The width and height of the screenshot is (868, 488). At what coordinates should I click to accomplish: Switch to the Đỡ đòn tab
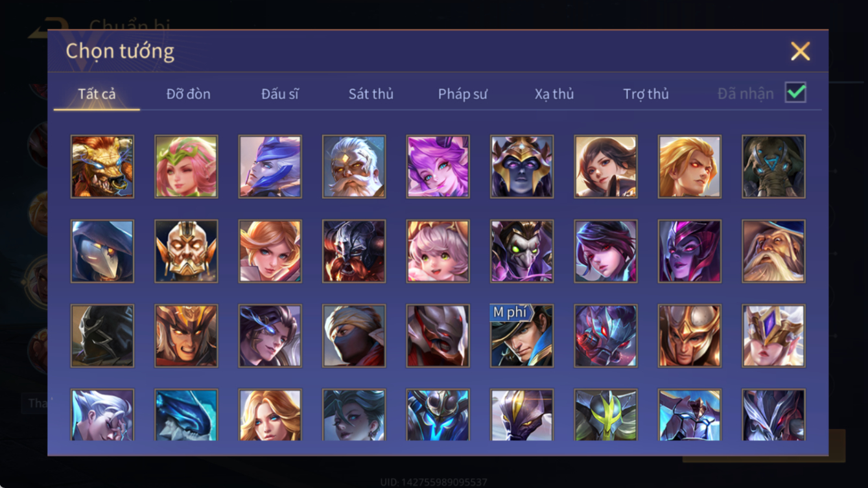(188, 94)
